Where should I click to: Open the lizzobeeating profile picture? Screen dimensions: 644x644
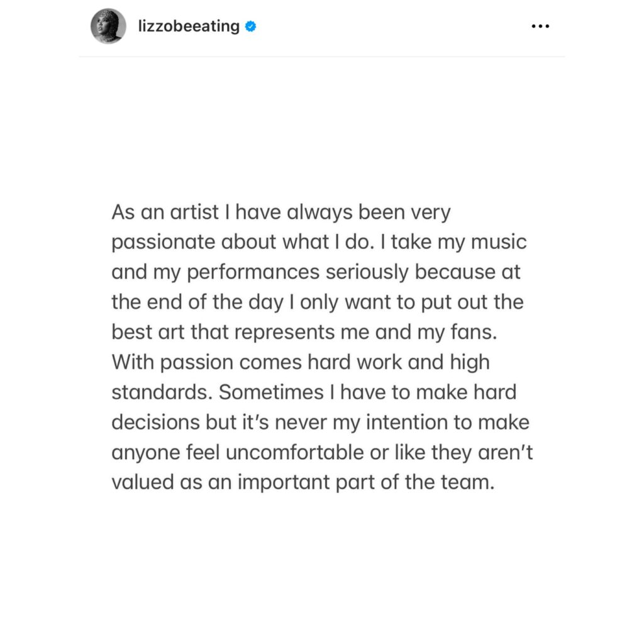[108, 26]
